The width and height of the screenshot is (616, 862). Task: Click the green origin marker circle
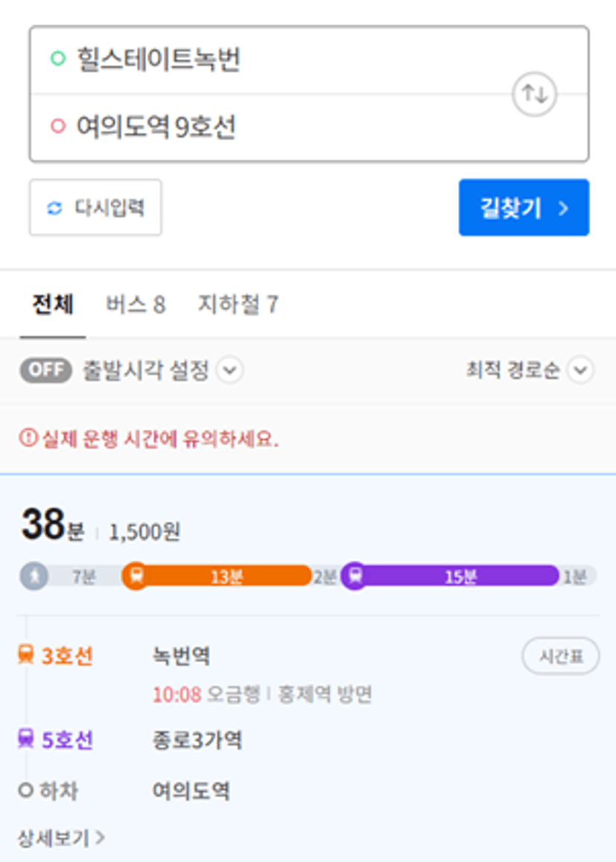click(x=57, y=57)
